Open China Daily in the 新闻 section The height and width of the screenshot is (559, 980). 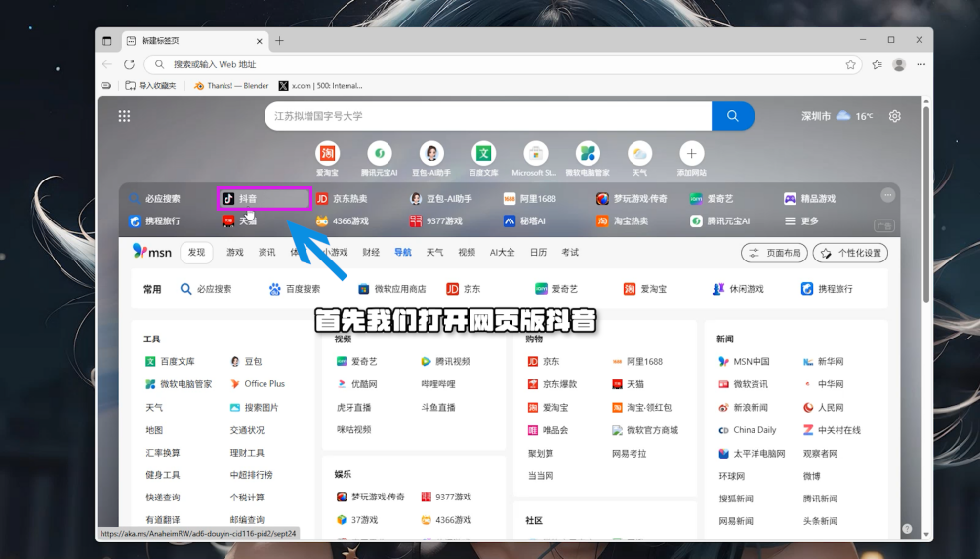point(748,430)
